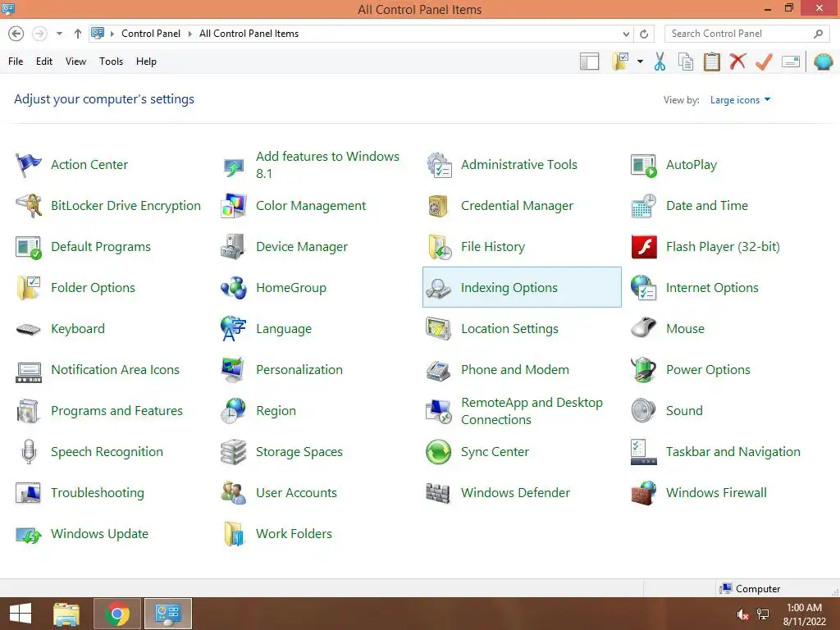Screen dimensions: 840x630
Task: Open the Device Manager icon
Action: point(233,247)
